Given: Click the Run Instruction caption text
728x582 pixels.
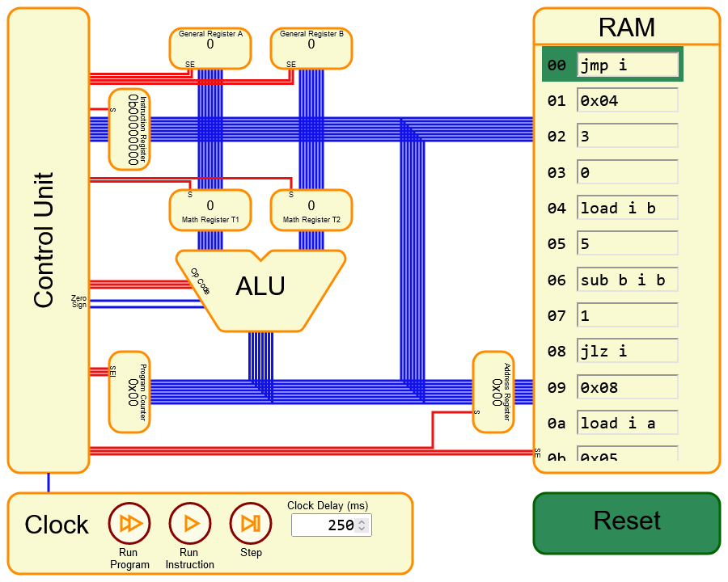Looking at the screenshot, I should [190, 559].
